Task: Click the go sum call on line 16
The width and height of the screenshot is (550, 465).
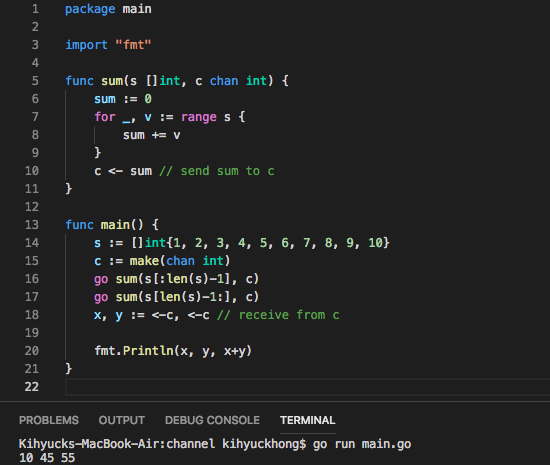Action: pyautogui.click(x=176, y=279)
